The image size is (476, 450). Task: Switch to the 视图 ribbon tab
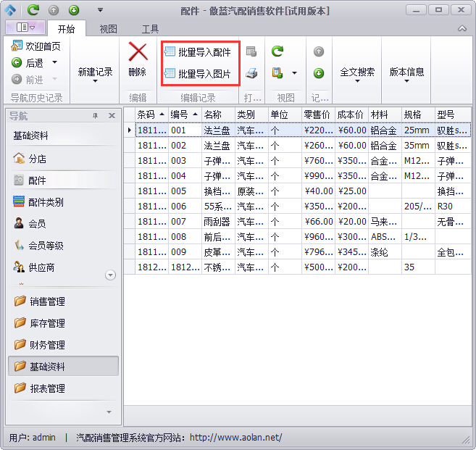[x=108, y=29]
